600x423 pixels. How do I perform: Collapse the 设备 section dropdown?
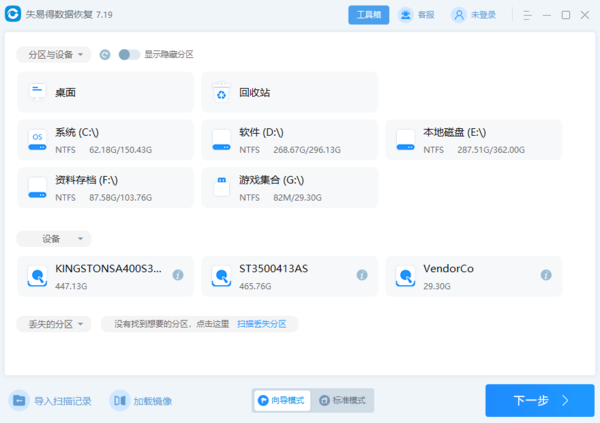coord(54,239)
